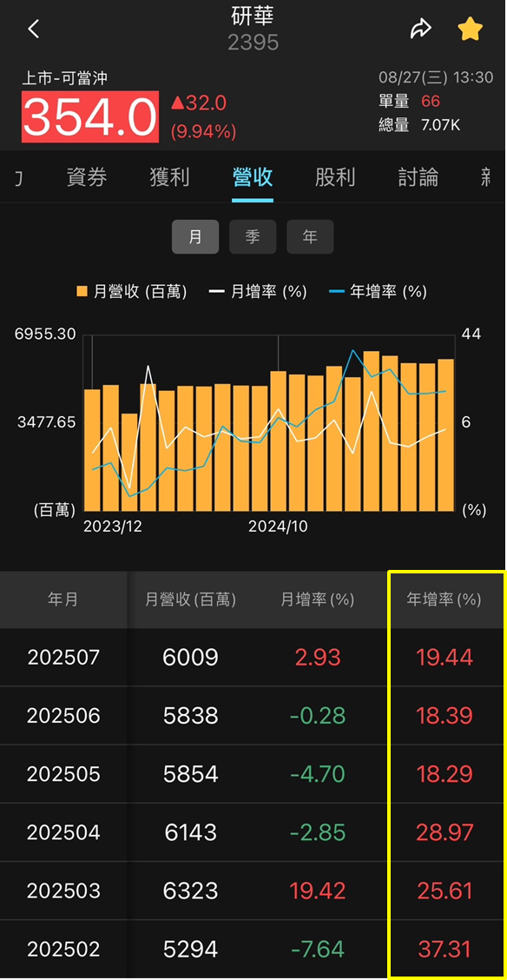Open the 資券 tab
The image size is (507, 980).
[87, 178]
